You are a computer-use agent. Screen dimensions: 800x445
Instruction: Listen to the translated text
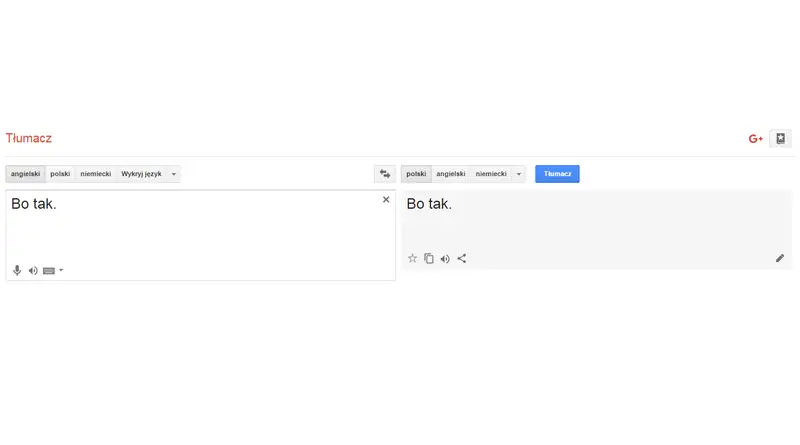click(x=445, y=259)
